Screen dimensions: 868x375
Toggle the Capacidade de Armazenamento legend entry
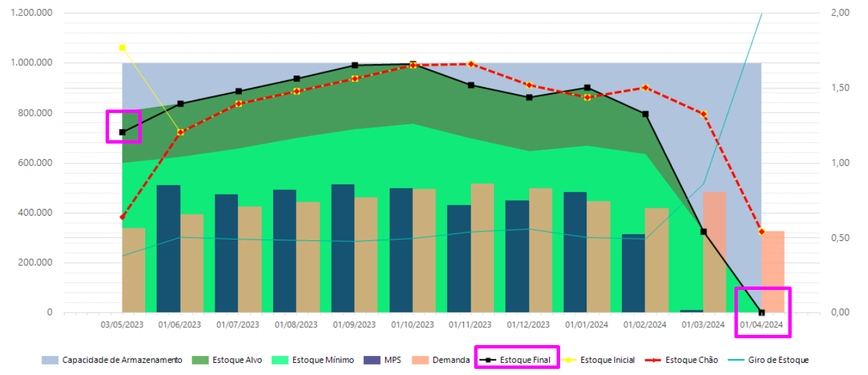(x=112, y=360)
